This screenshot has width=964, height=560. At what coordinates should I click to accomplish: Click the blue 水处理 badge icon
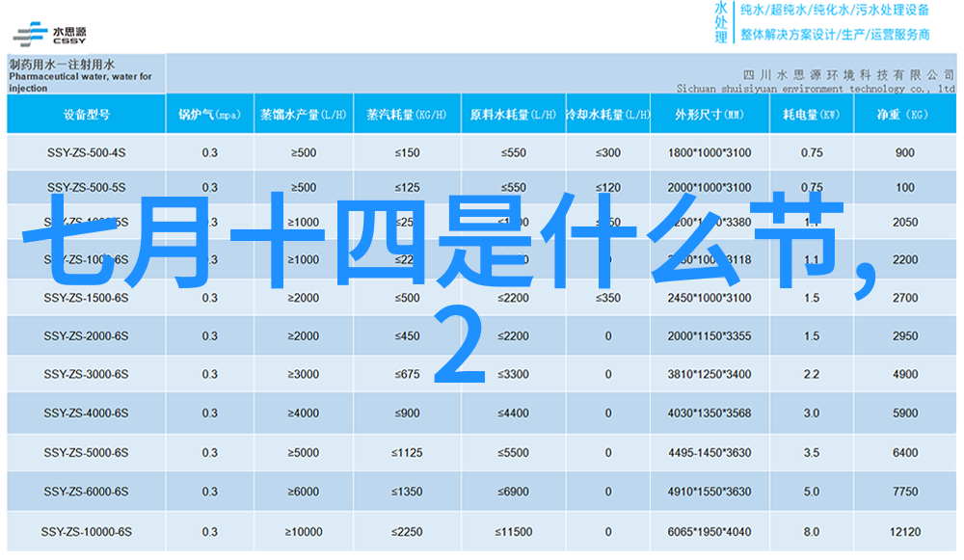click(721, 21)
